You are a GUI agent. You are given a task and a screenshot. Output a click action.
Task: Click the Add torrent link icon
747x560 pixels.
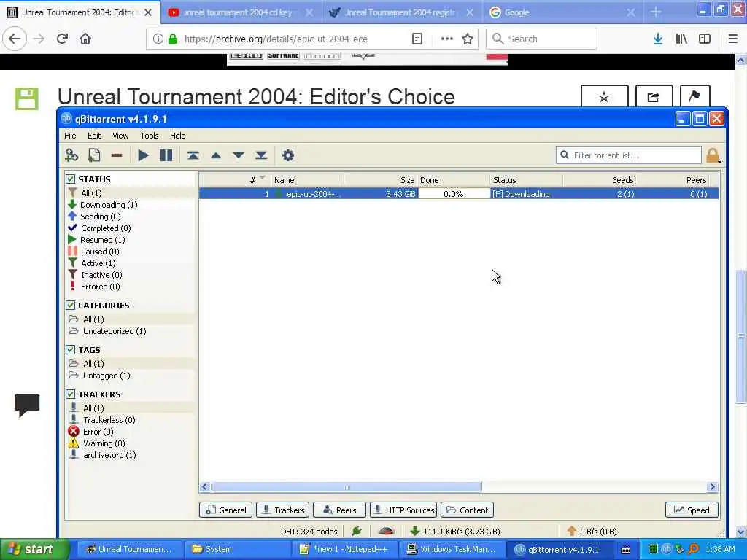point(71,155)
